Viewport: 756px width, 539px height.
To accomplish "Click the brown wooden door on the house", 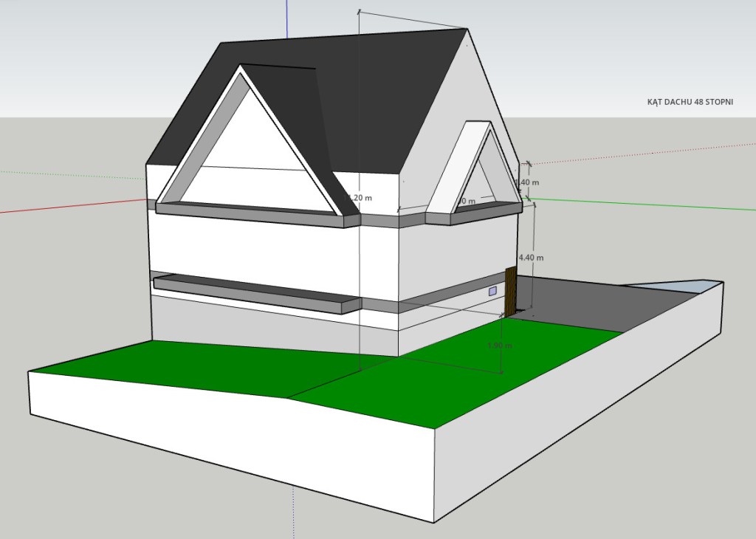I will click(509, 291).
